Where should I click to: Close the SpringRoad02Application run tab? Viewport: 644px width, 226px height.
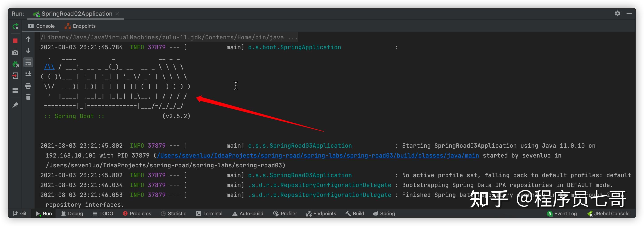point(117,14)
